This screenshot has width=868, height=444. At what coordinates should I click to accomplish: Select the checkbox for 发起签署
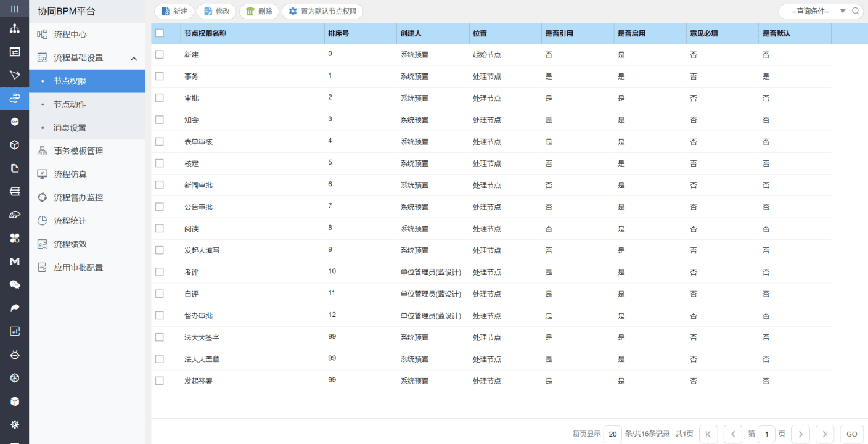pos(160,380)
